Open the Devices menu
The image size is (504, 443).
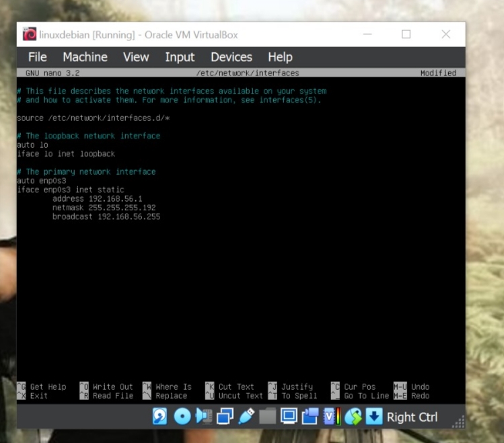tap(231, 57)
